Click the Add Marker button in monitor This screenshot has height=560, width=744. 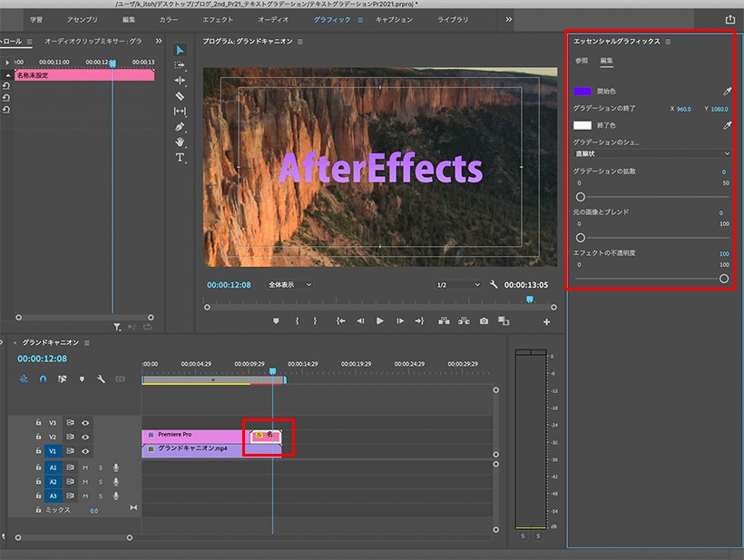[x=276, y=321]
